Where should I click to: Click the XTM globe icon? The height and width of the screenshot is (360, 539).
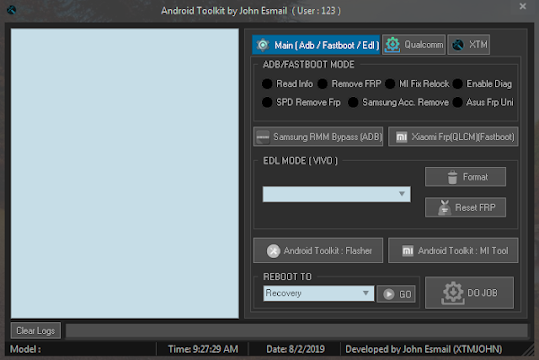coord(458,45)
